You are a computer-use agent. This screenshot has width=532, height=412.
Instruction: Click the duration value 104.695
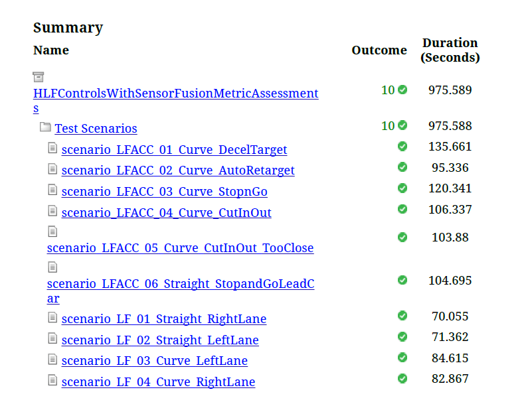(450, 281)
